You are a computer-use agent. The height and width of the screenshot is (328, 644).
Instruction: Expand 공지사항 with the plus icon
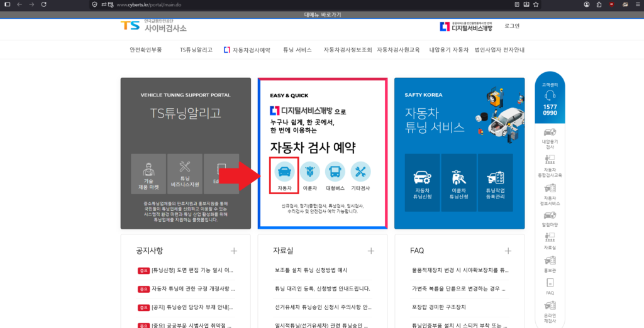pos(234,251)
